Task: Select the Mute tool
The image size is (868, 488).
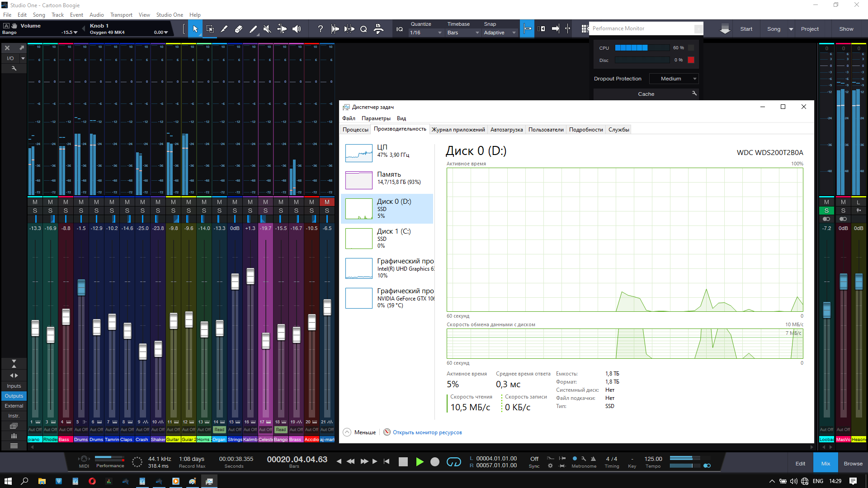Action: (x=267, y=29)
